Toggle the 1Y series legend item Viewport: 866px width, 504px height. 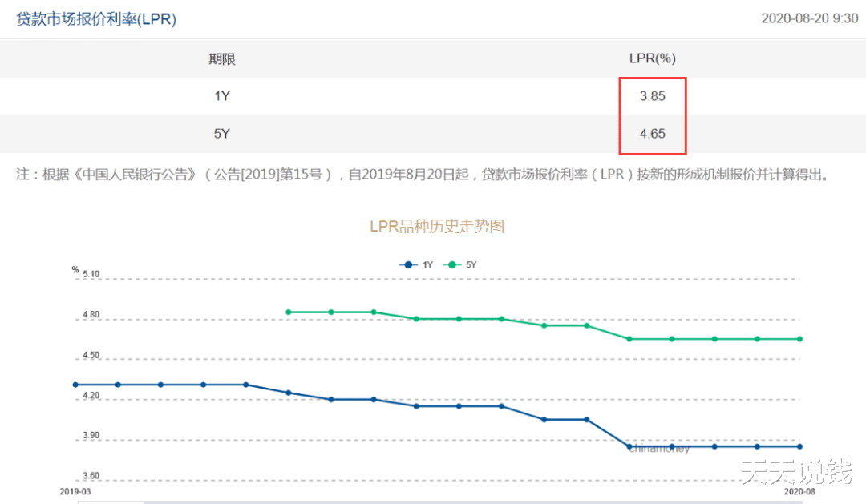pyautogui.click(x=416, y=265)
